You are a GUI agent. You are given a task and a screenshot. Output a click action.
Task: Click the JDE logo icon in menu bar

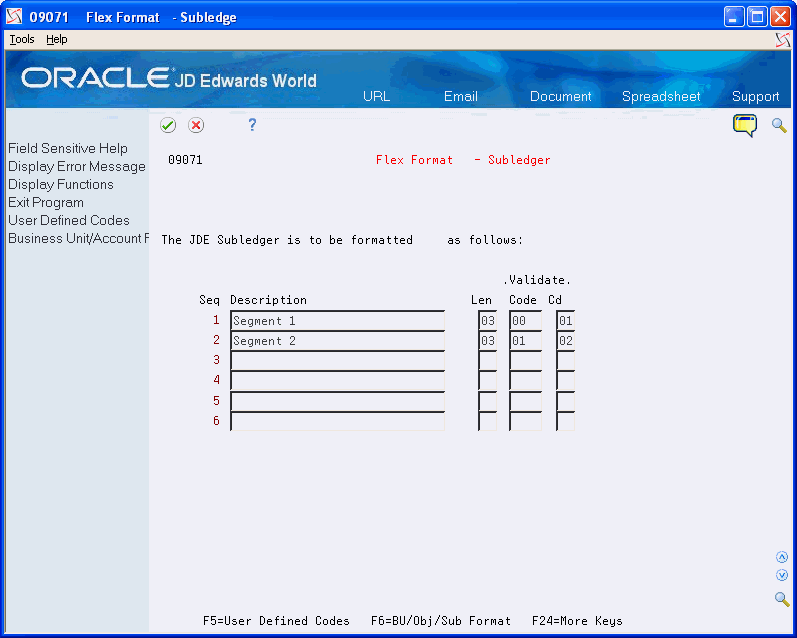point(783,40)
